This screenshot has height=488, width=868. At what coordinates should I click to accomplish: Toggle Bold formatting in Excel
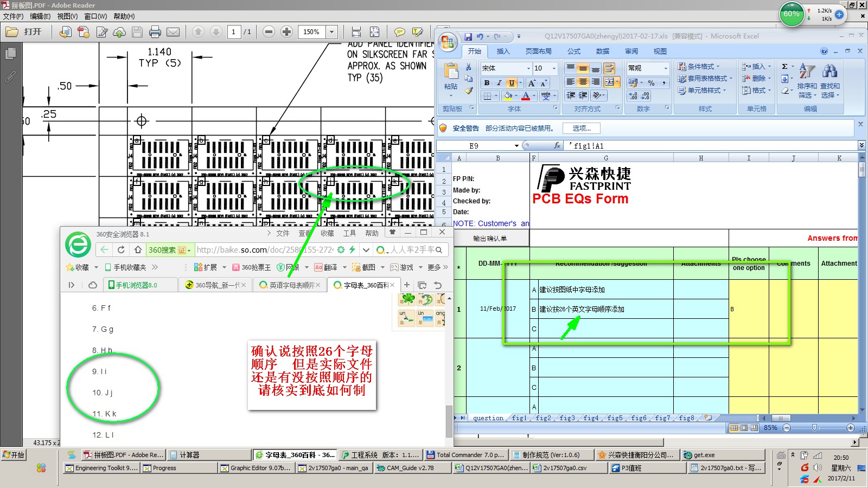pos(487,83)
